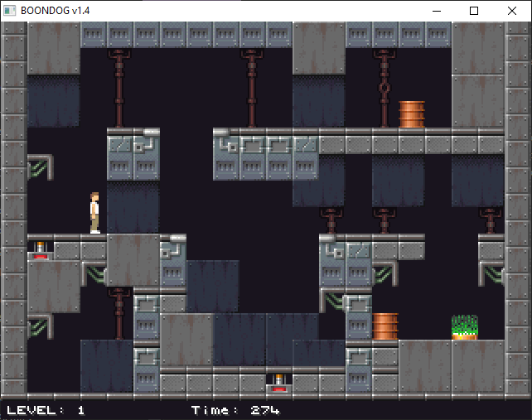532x420 pixels.
Task: Click the LEVEL: 1 indicator
Action: click(46, 410)
